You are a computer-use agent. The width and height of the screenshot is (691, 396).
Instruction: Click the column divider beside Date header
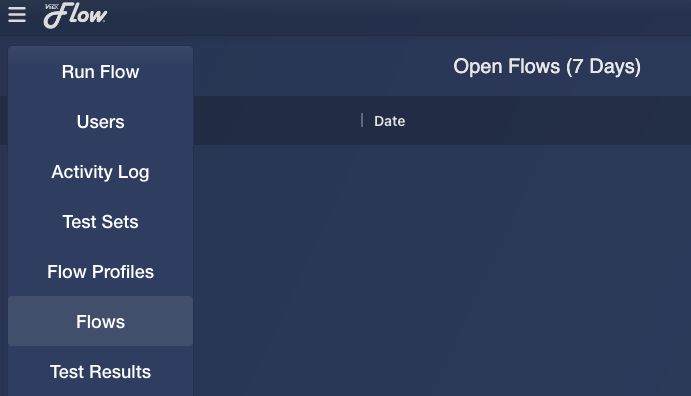point(362,120)
